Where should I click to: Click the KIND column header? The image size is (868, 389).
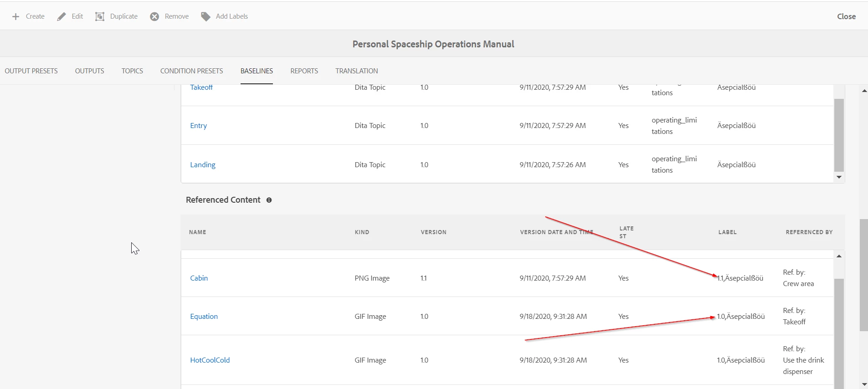[362, 232]
